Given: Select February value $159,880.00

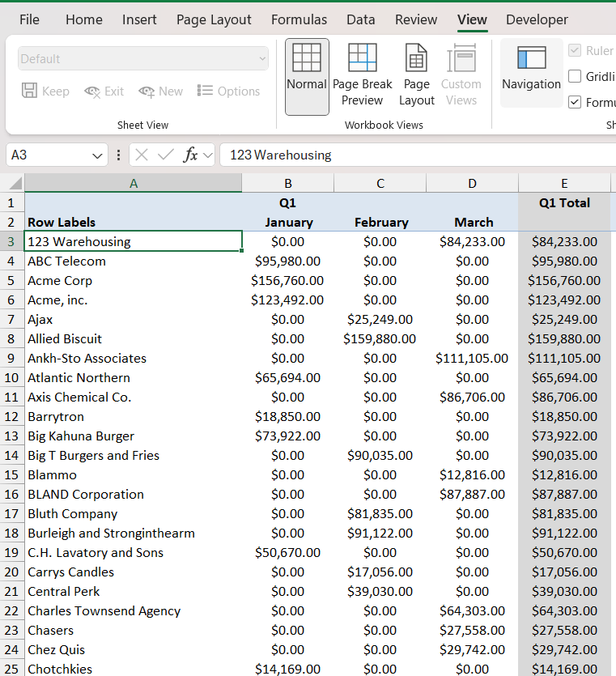Looking at the screenshot, I should point(380,338).
